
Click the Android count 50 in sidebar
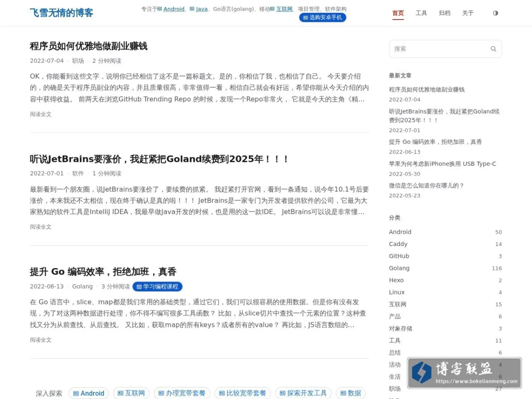coord(498,232)
